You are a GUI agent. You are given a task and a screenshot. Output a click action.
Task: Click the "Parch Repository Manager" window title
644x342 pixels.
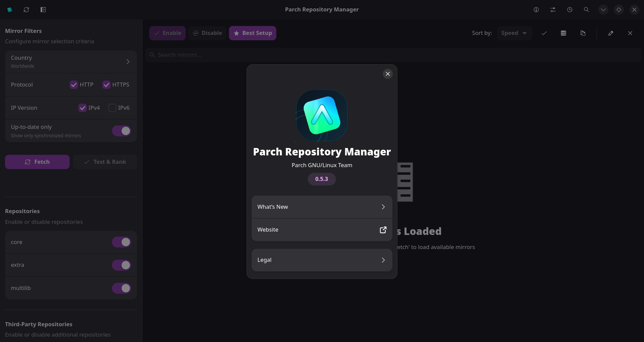pyautogui.click(x=322, y=10)
